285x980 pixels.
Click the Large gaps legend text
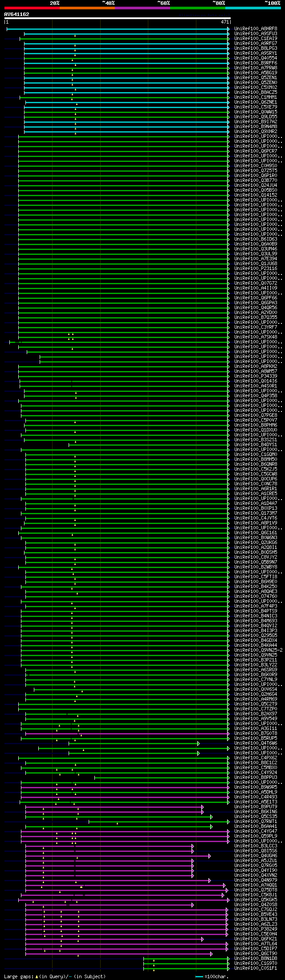(x=55, y=976)
